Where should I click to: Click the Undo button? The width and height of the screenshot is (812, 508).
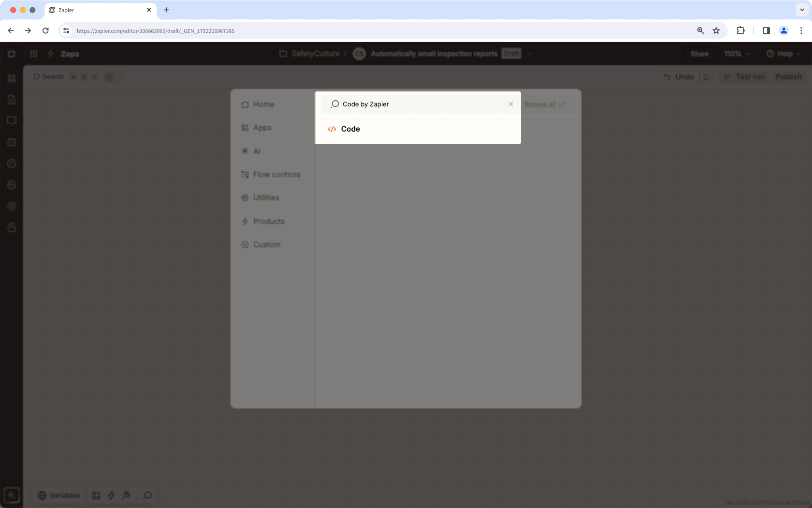(679, 77)
